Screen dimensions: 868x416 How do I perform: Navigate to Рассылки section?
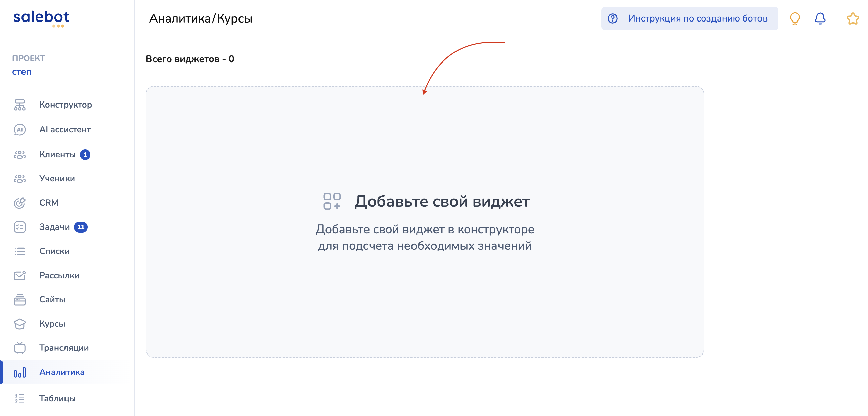point(59,276)
